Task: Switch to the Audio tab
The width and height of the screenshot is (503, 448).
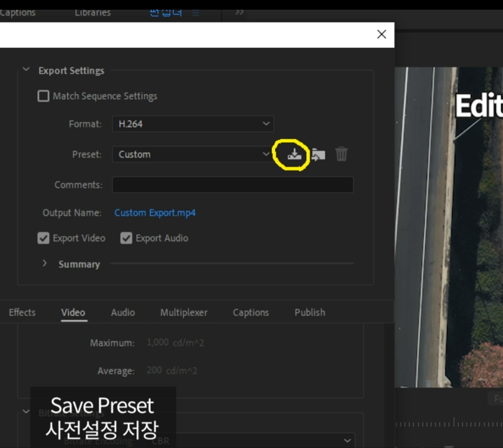Action: (x=123, y=312)
